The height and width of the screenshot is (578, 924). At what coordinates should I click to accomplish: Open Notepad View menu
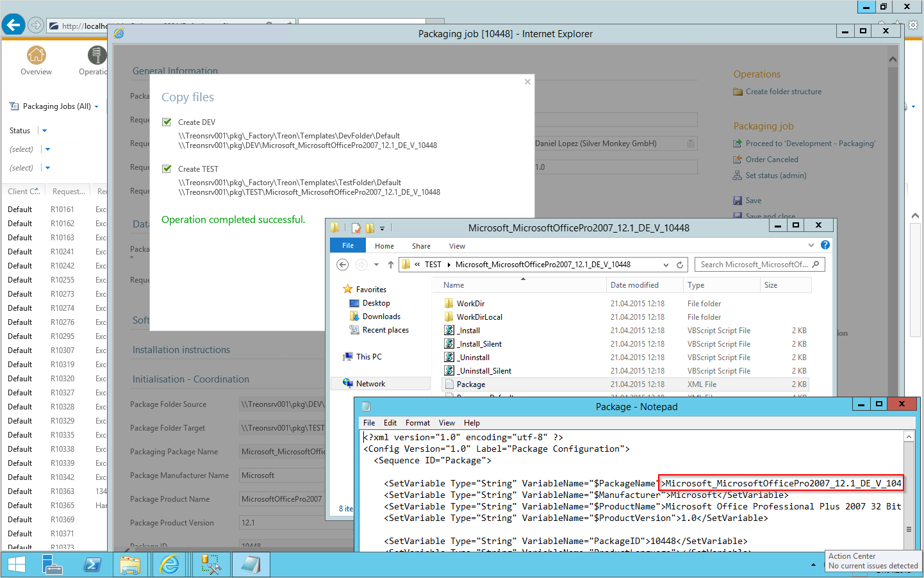click(447, 423)
